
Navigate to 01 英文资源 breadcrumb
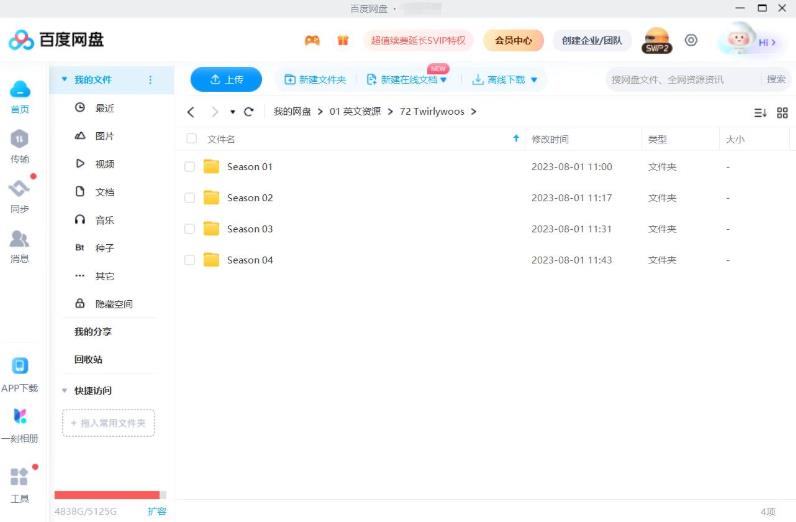[x=355, y=112]
